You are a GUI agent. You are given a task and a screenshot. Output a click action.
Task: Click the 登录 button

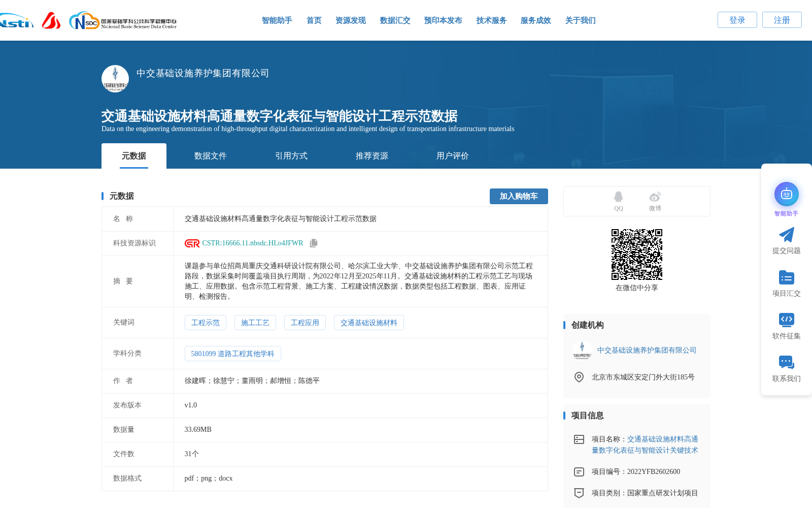coord(737,20)
